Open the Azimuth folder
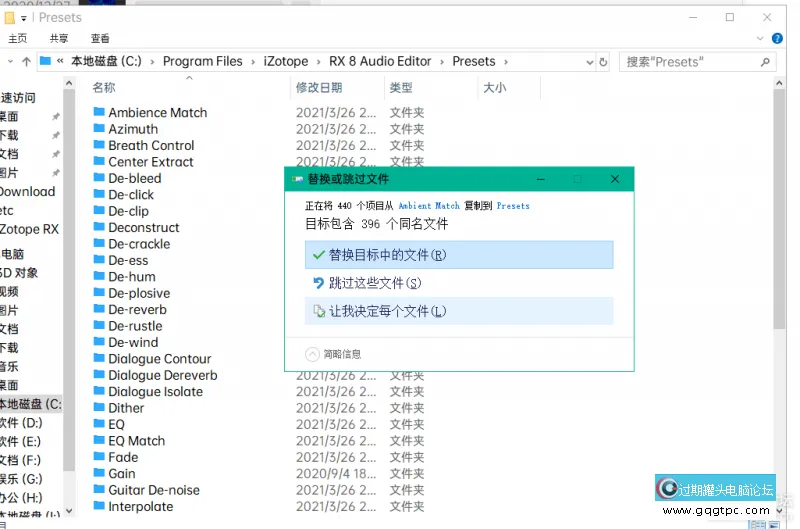This screenshot has height=529, width=800. tap(133, 129)
